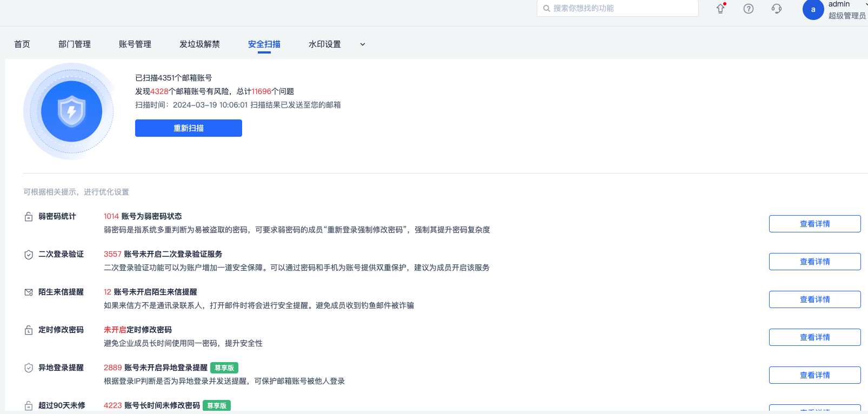Click the customer service headset icon
The height and width of the screenshot is (414, 868).
777,9
